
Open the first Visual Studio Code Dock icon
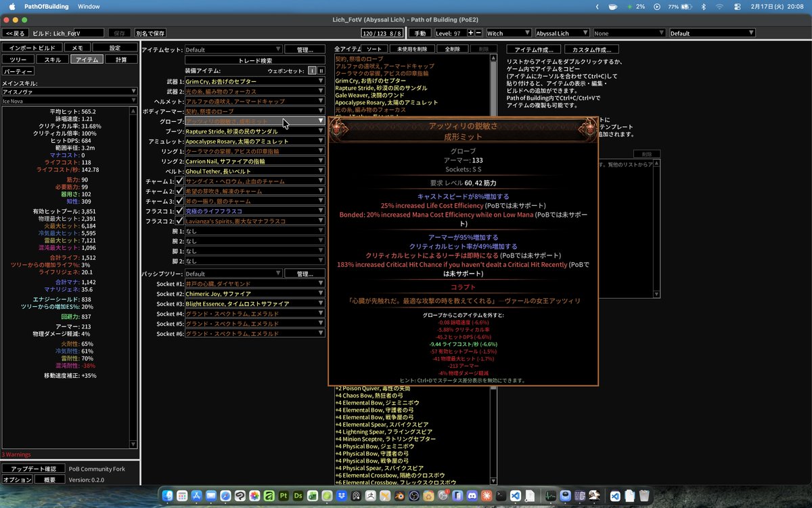pos(515,496)
